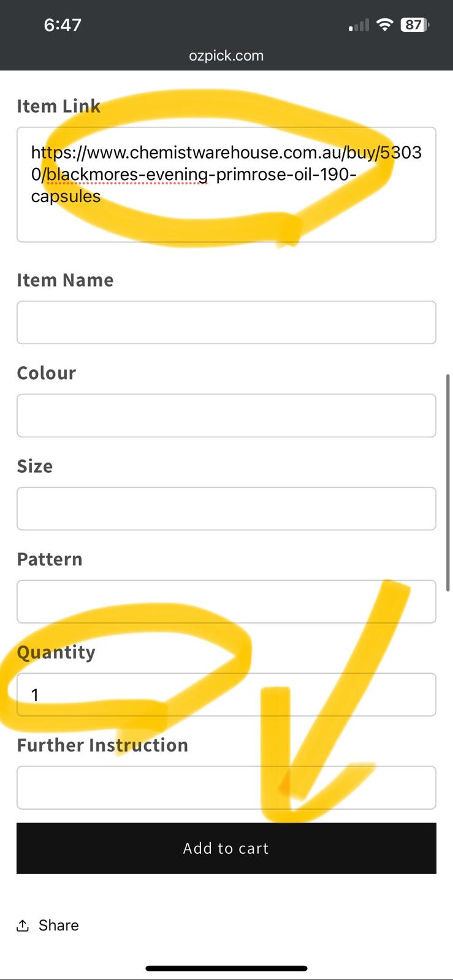Focus the Item Name input field

pos(226,322)
